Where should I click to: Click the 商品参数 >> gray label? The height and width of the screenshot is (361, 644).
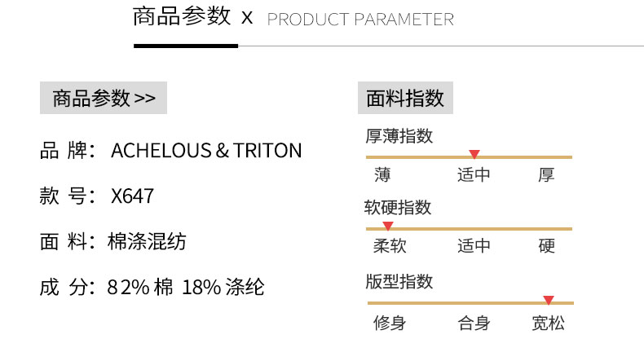click(104, 98)
